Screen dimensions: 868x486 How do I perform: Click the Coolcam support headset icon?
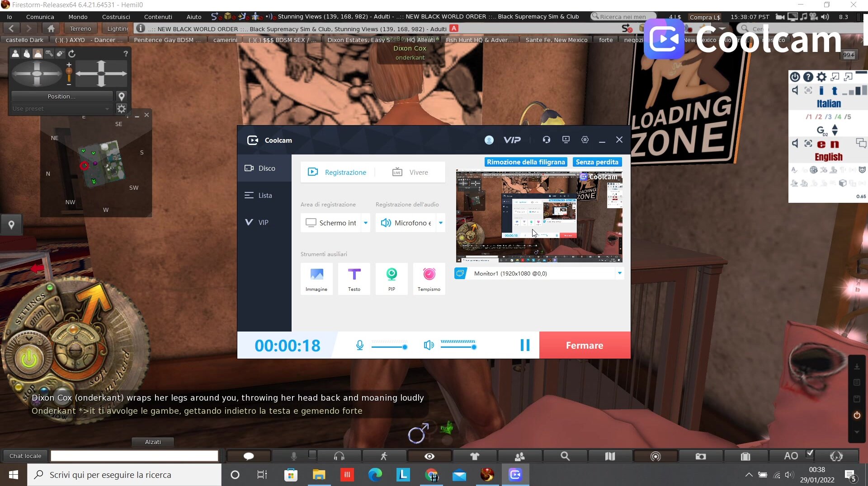[547, 140]
